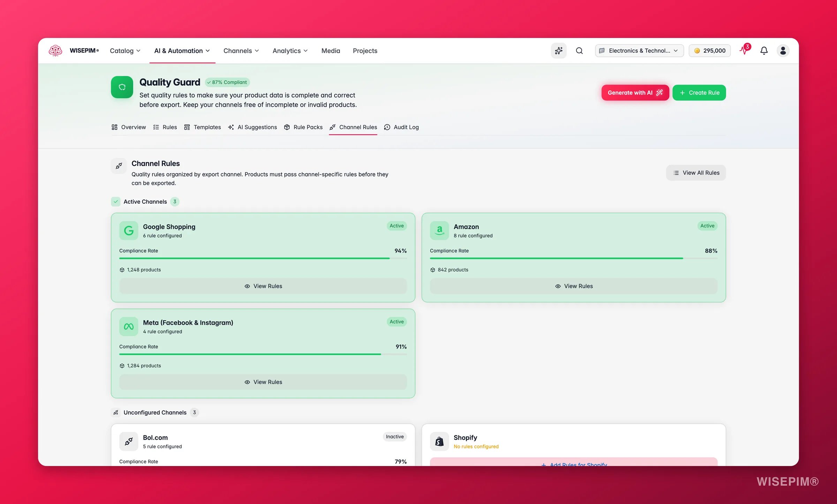Image resolution: width=837 pixels, height=504 pixels.
Task: Click Google Shopping compliance progress bar
Action: point(263,258)
